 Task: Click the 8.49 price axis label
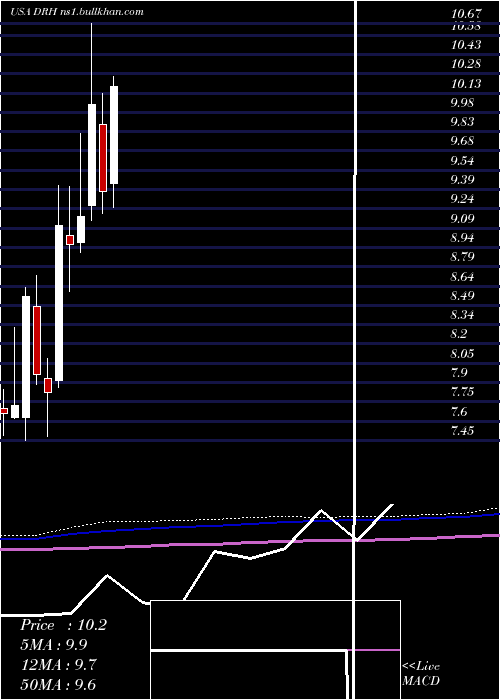pyautogui.click(x=462, y=296)
